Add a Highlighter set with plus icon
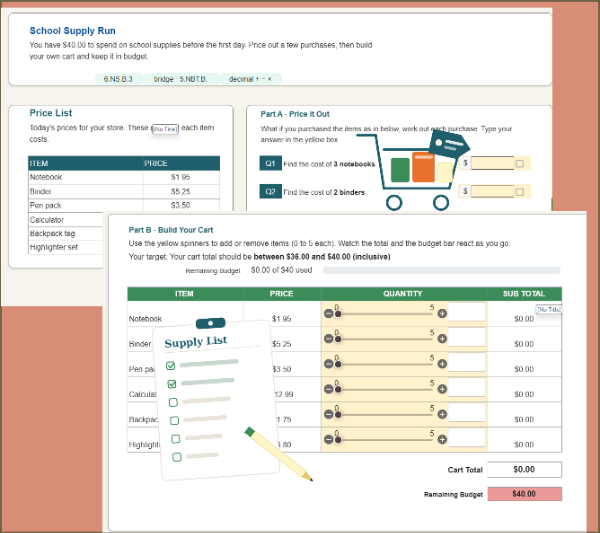The width and height of the screenshot is (600, 533). point(442,439)
